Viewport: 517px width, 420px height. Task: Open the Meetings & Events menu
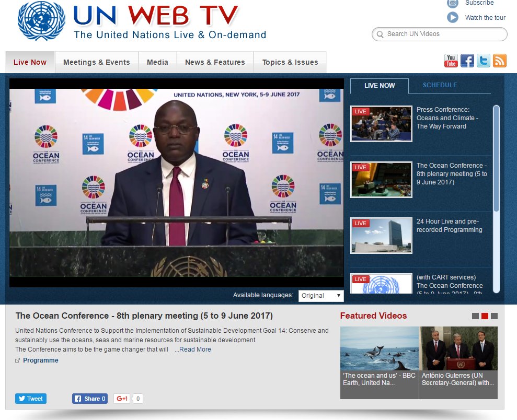pyautogui.click(x=97, y=62)
